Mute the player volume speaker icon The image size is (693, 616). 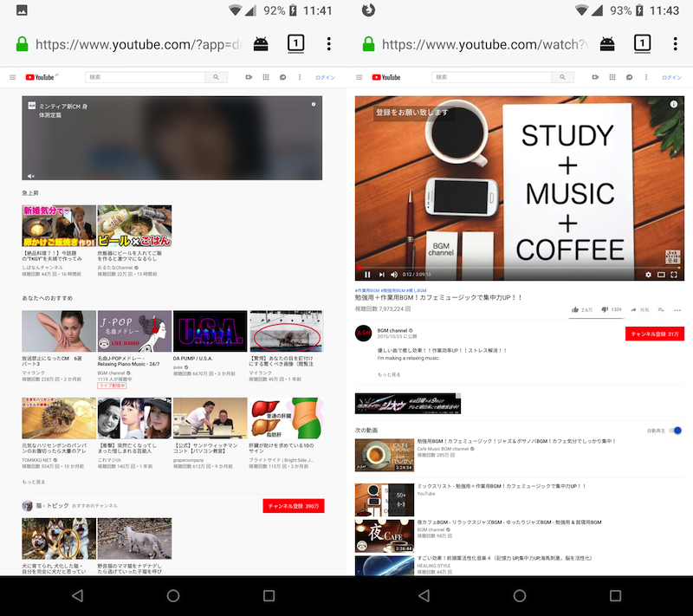click(x=393, y=275)
